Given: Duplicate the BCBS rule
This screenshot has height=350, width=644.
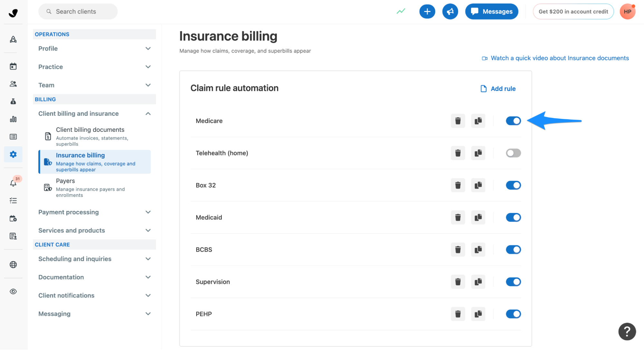Looking at the screenshot, I should (478, 250).
